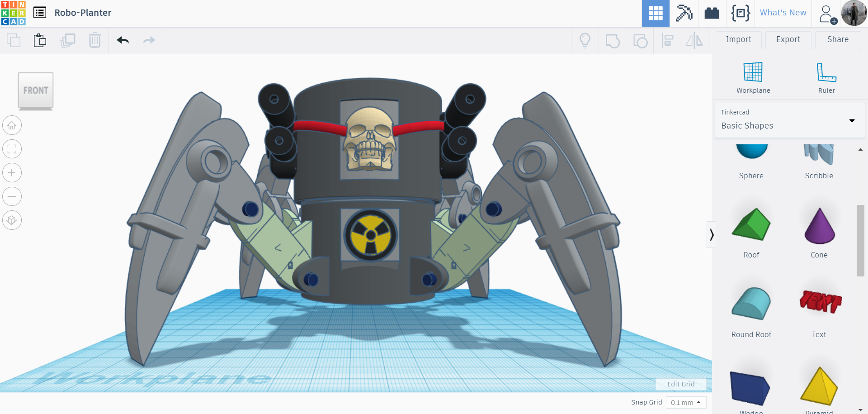
Task: Copy selection with the Copy icon
Action: pos(14,40)
